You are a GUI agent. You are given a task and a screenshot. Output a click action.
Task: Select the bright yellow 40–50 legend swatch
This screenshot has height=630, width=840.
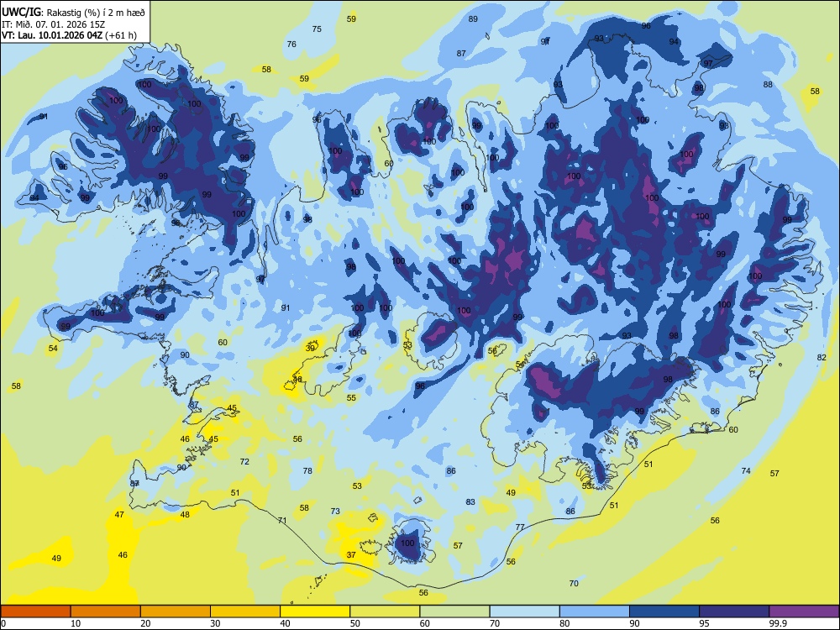[x=315, y=612]
